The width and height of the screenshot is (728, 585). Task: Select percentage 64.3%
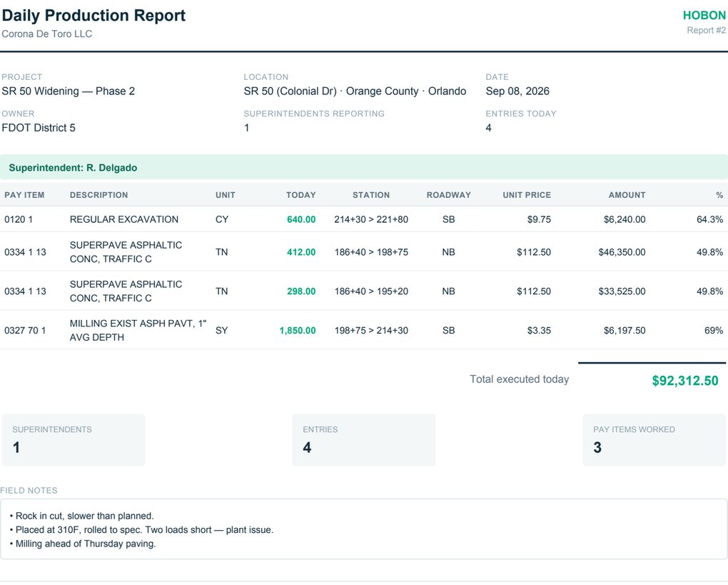709,219
